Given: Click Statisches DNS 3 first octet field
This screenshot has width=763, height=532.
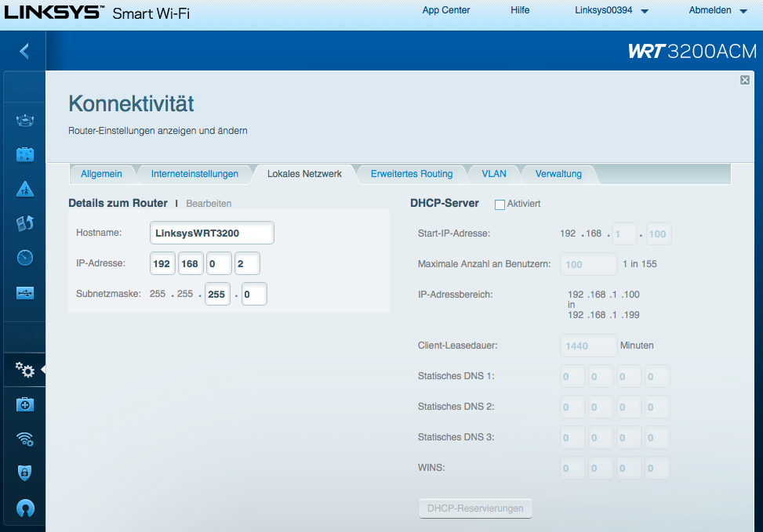Looking at the screenshot, I should pyautogui.click(x=572, y=438).
